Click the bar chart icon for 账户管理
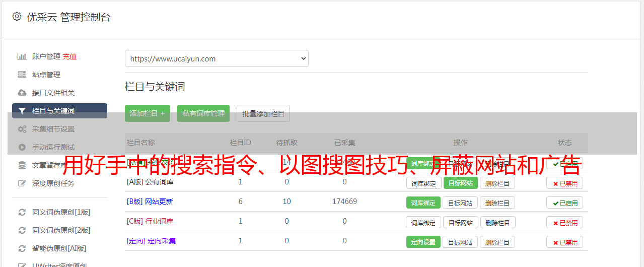 22,56
